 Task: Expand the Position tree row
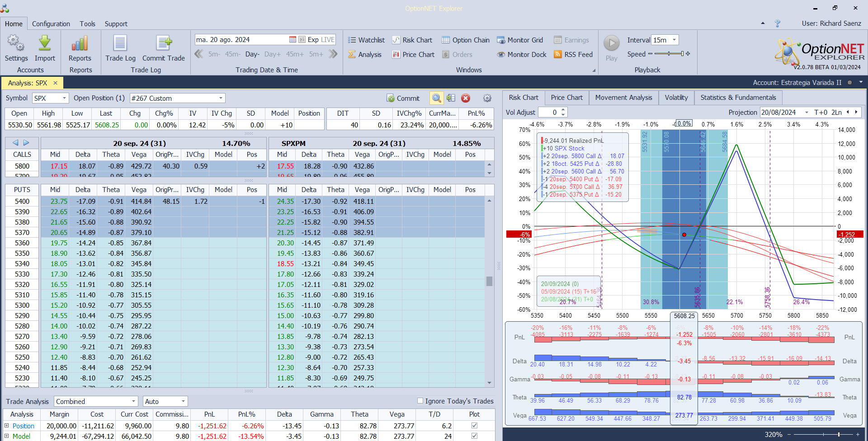[x=7, y=426]
